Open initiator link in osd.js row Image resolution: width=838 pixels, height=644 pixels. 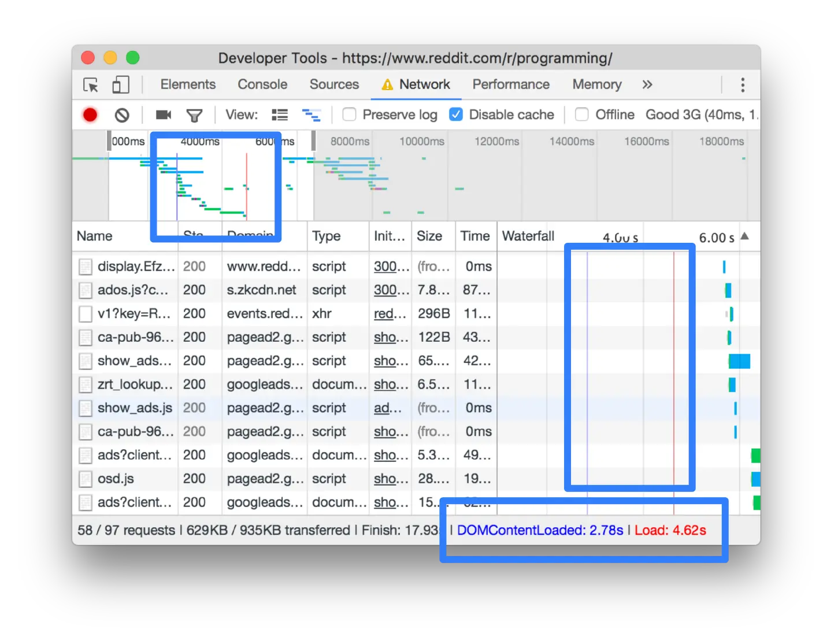[x=391, y=479]
